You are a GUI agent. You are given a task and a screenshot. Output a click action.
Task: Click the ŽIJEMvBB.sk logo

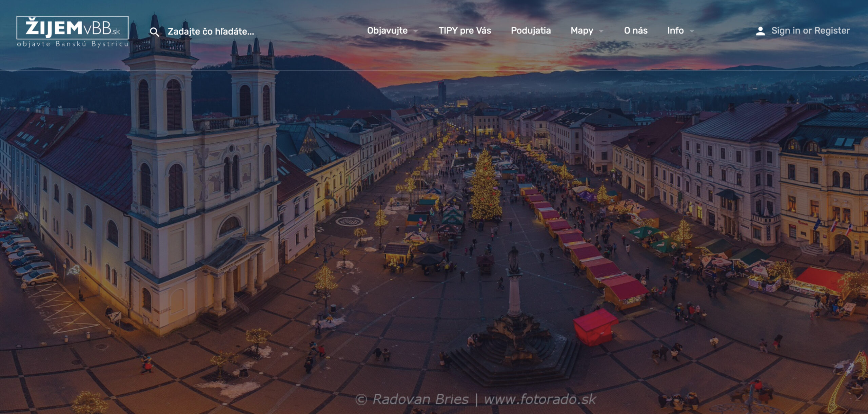72,28
